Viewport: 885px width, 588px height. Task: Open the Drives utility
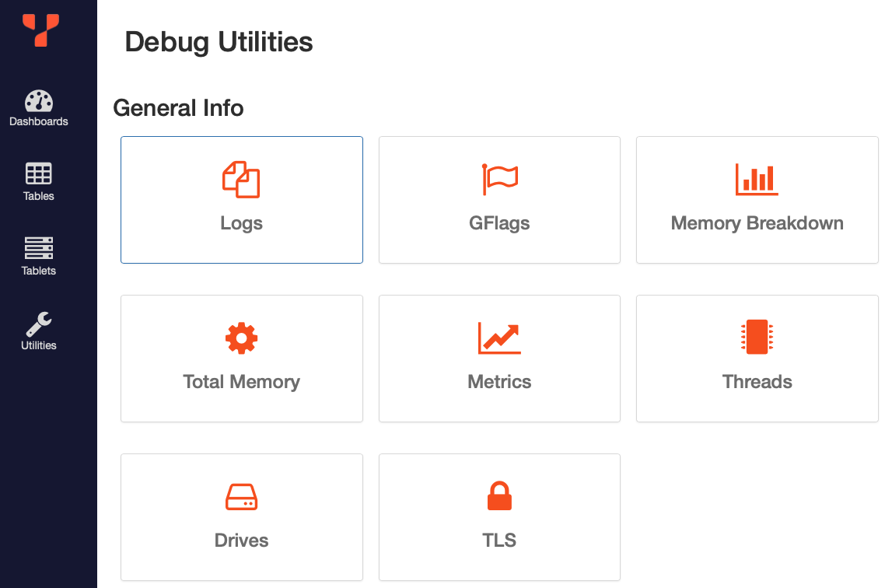[x=241, y=516]
